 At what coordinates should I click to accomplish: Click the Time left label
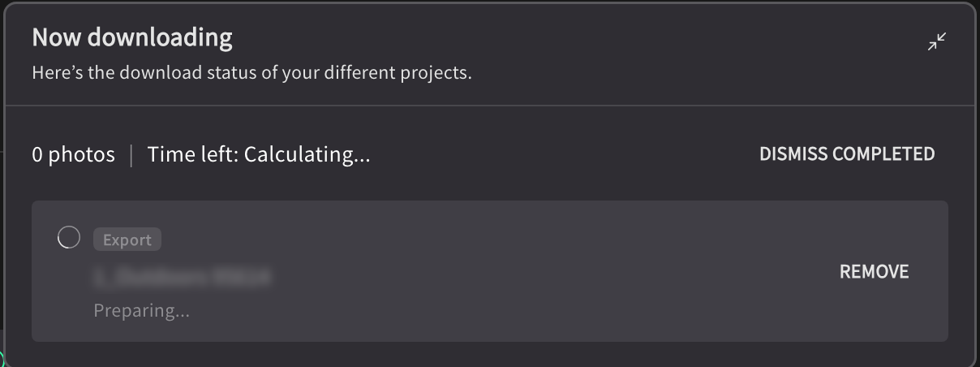193,154
